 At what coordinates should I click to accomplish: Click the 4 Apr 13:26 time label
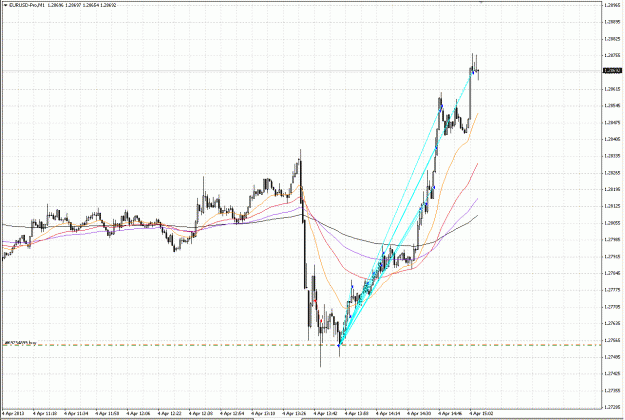(x=294, y=414)
